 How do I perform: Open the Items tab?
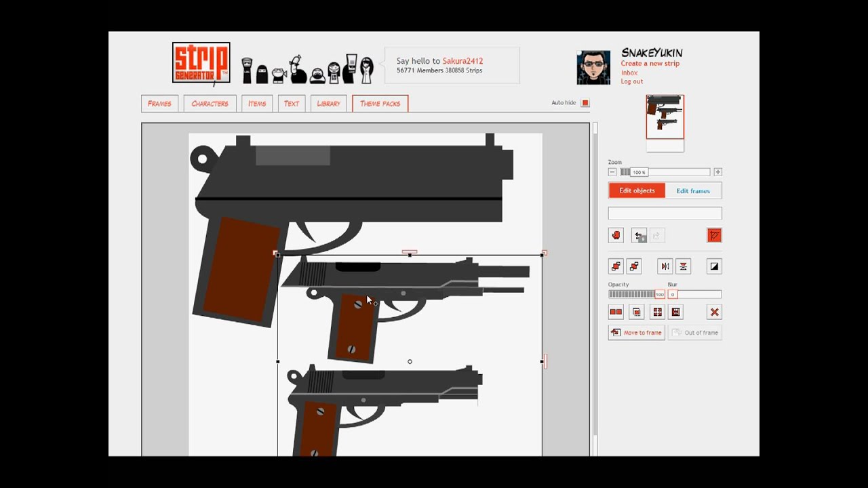[257, 104]
